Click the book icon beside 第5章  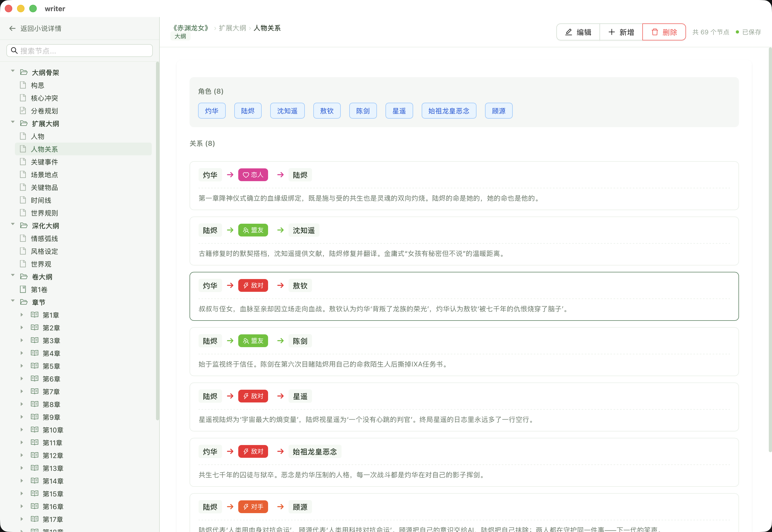35,366
